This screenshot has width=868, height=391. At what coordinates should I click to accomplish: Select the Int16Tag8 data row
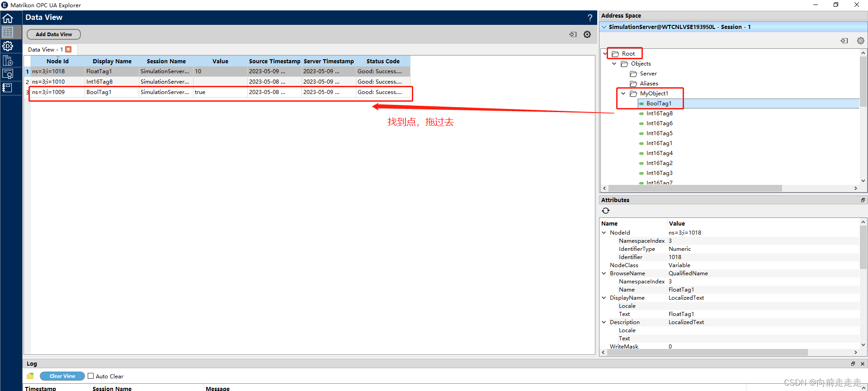click(221, 82)
